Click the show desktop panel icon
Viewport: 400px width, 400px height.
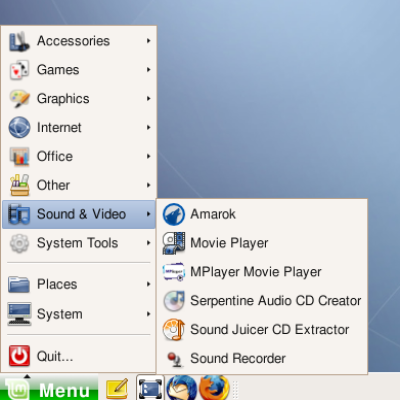[150, 388]
